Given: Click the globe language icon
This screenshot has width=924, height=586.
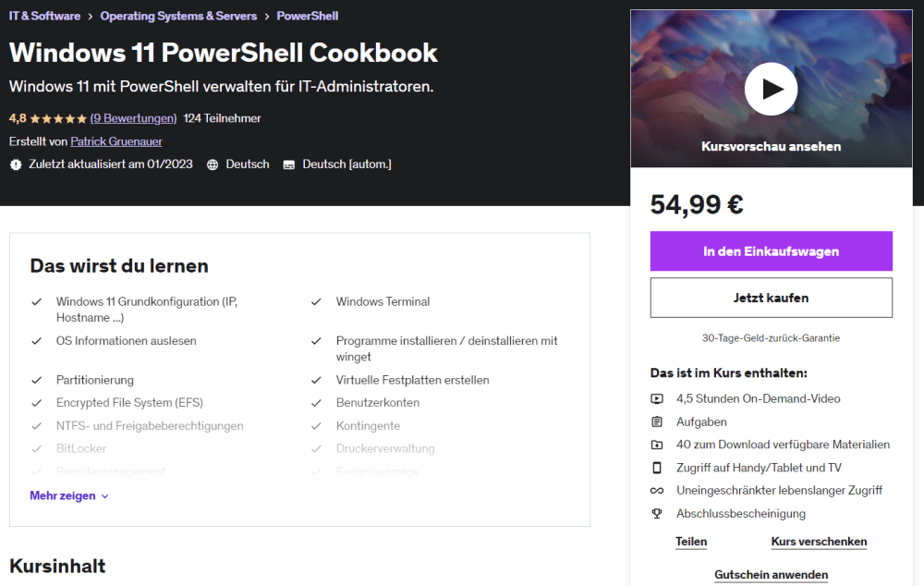Looking at the screenshot, I should coord(213,165).
